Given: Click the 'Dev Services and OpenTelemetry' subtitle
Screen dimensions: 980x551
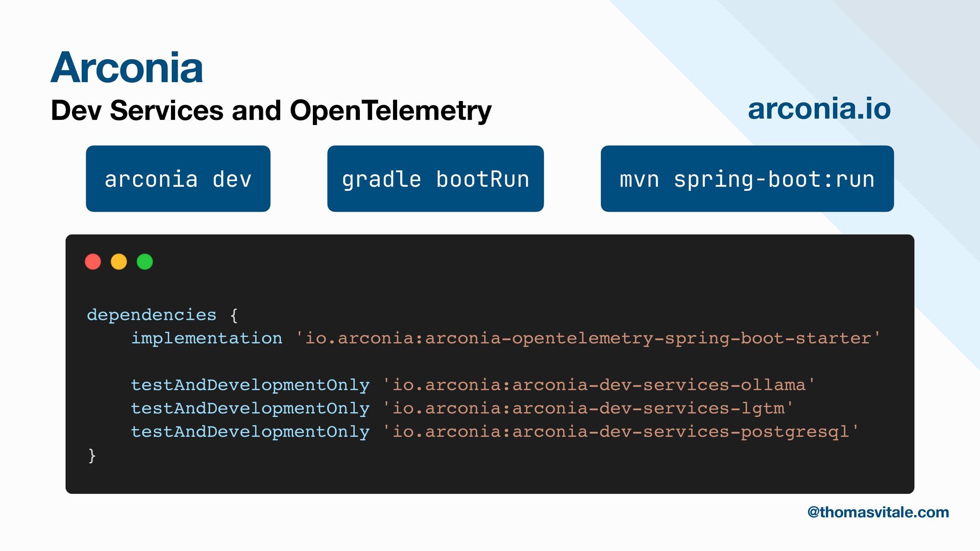Looking at the screenshot, I should (x=271, y=110).
